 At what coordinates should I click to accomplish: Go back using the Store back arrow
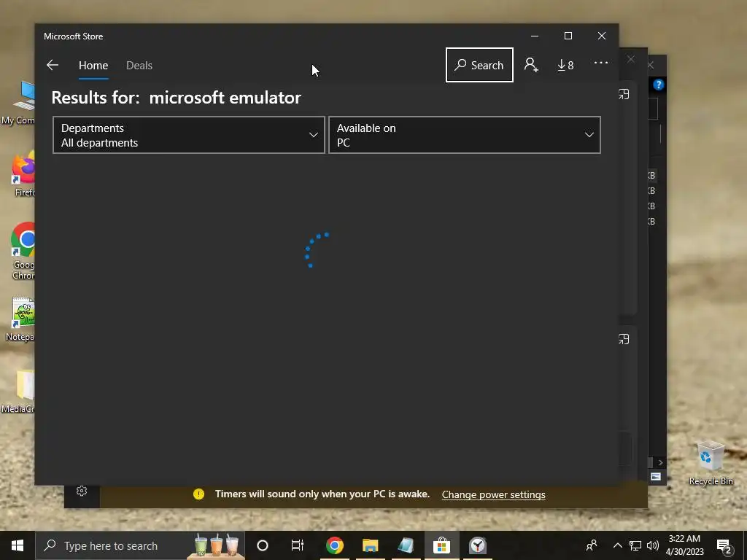coord(53,65)
